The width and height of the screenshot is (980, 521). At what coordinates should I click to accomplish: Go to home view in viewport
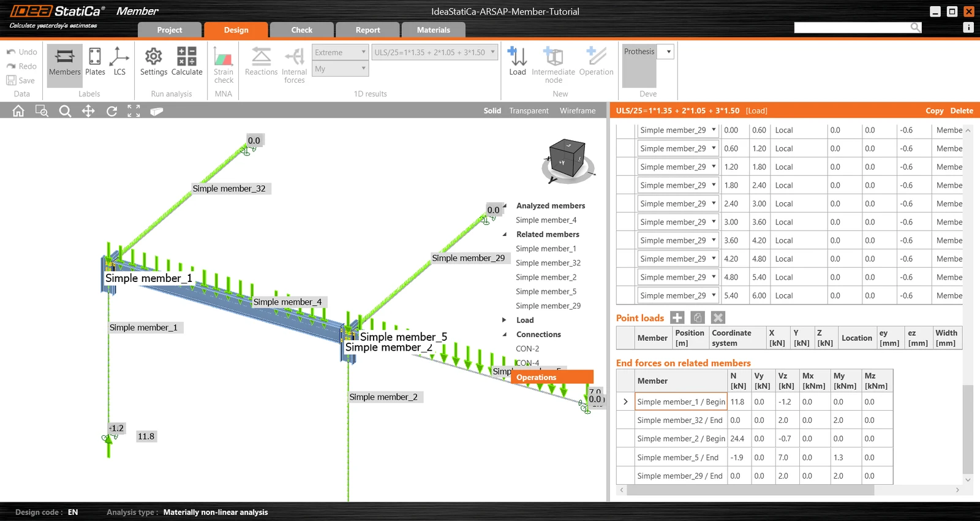click(x=18, y=111)
